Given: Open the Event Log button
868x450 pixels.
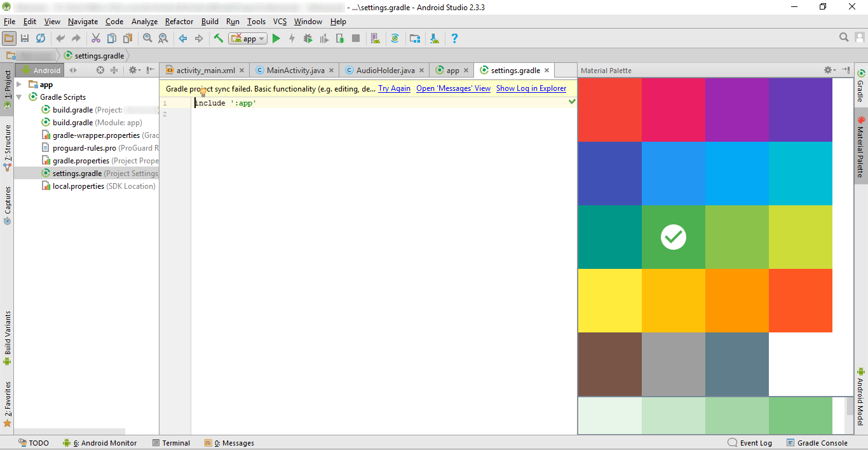Looking at the screenshot, I should click(x=750, y=443).
